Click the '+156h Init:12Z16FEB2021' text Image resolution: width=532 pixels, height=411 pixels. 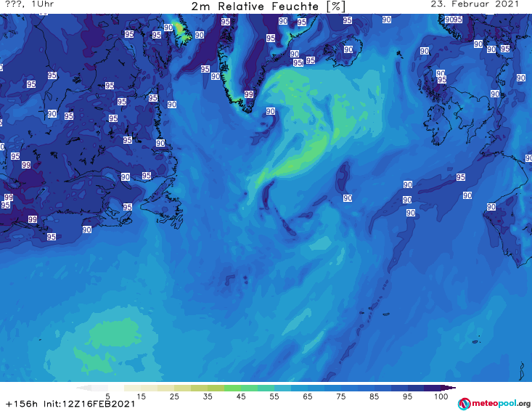70,404
